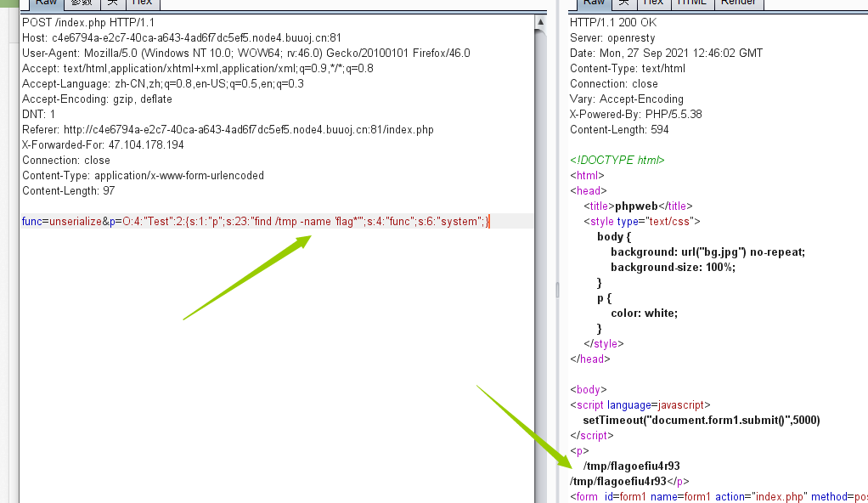Screen dimensions: 868x503
Task: Click the Accept-Language header line
Action: (x=163, y=83)
